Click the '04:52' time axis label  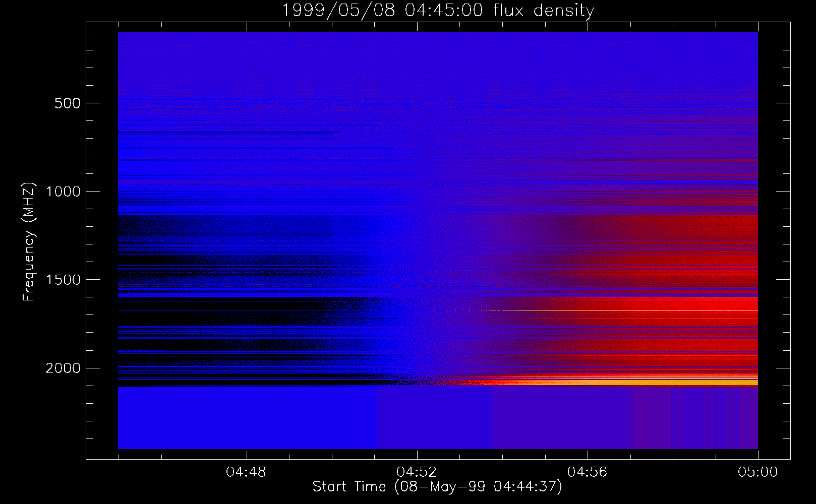pyautogui.click(x=417, y=472)
